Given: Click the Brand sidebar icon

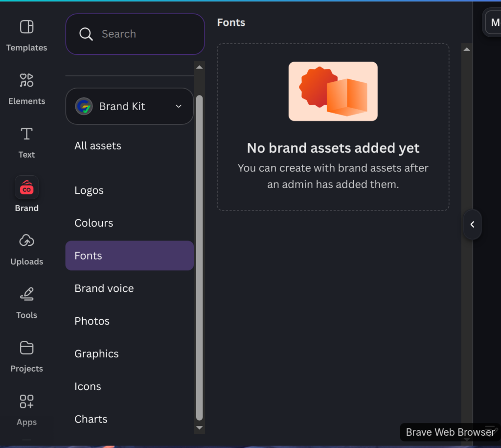Looking at the screenshot, I should [x=26, y=188].
